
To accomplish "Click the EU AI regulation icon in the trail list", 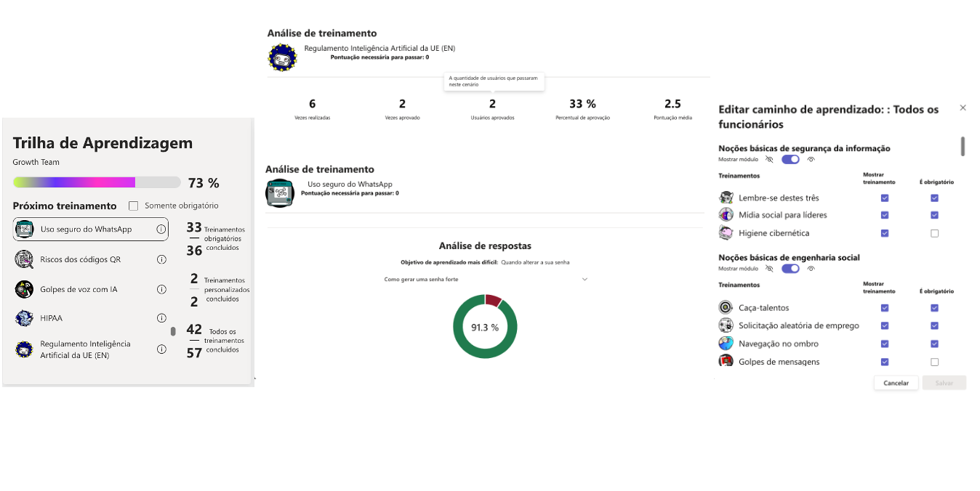I will 25,349.
